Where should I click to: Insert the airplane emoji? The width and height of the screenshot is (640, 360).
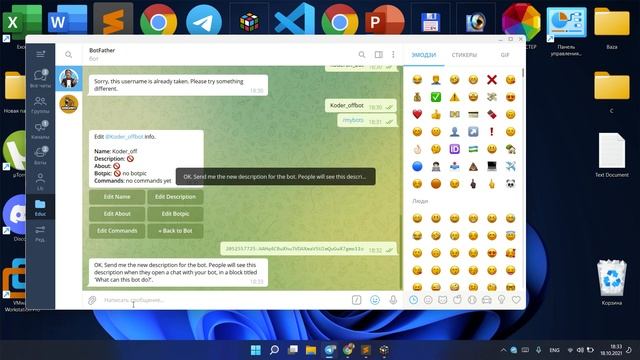[x=510, y=166]
